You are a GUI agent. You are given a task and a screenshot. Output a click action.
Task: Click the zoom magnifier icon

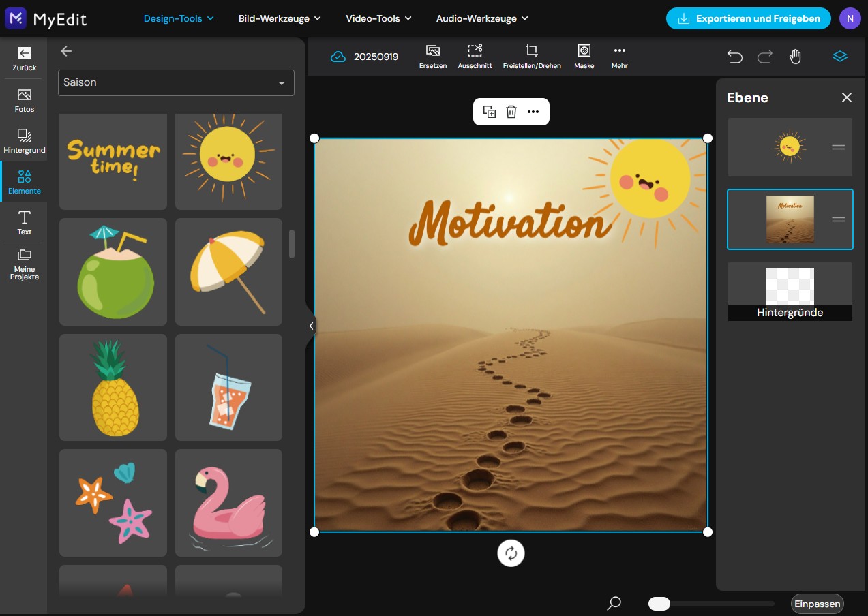tap(614, 603)
